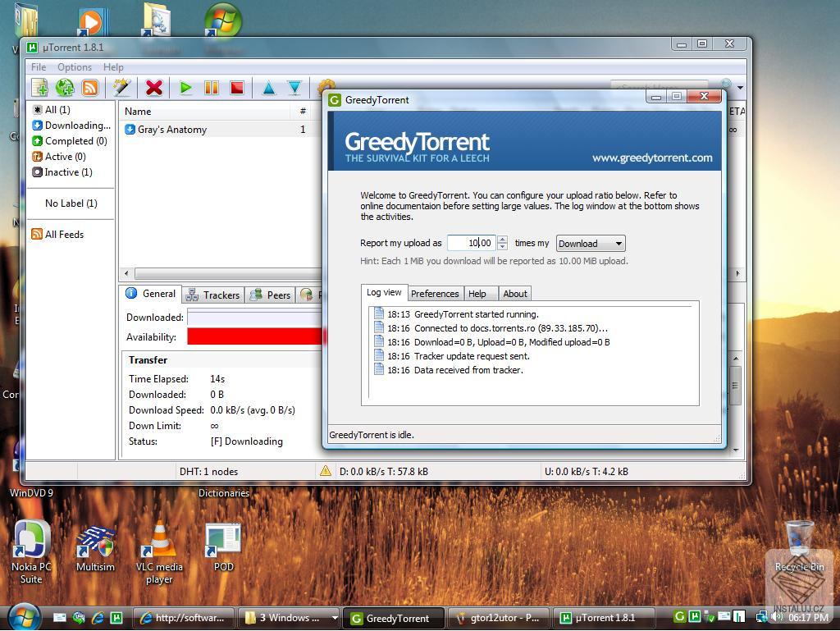Click log entry 'Data received from tracker.'
The height and width of the screenshot is (631, 840).
tap(448, 369)
